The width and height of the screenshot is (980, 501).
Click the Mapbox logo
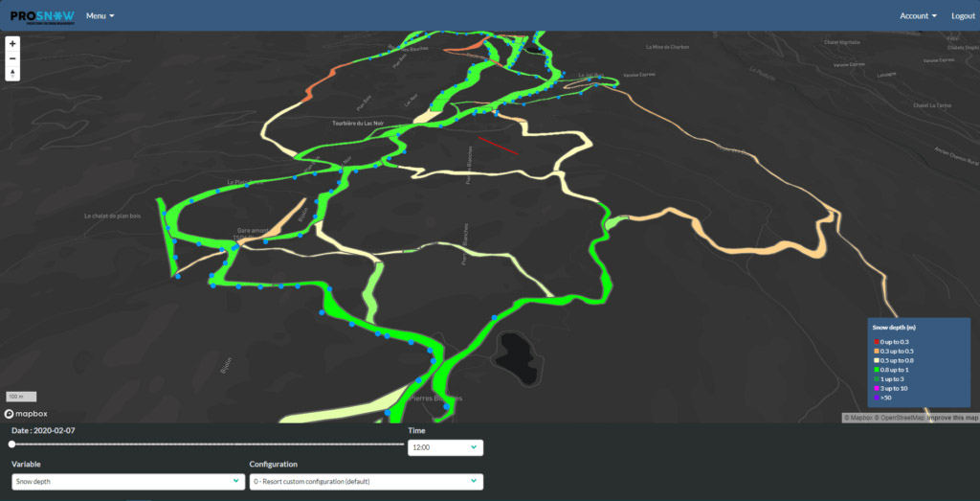point(26,414)
